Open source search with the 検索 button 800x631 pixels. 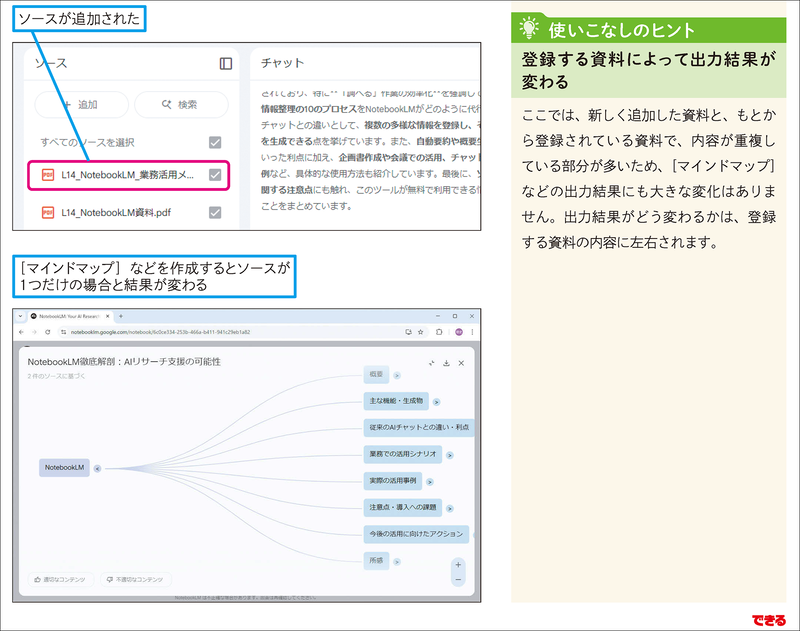181,104
